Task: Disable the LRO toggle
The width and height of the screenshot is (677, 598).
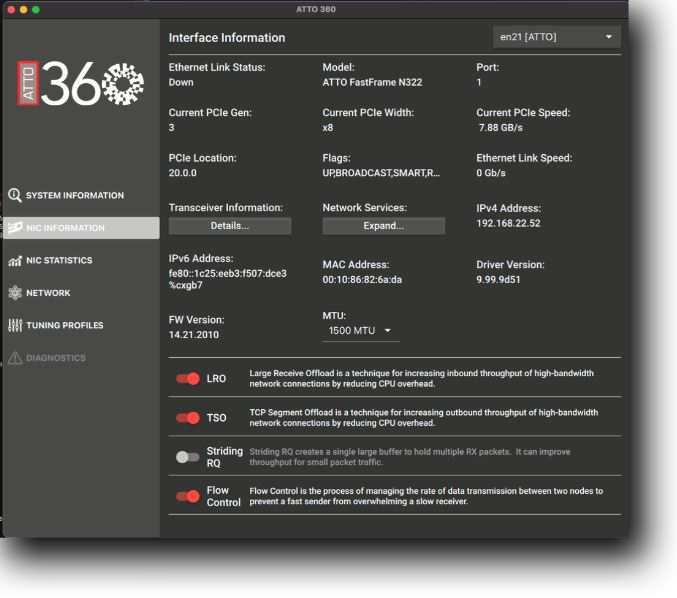Action: (188, 379)
